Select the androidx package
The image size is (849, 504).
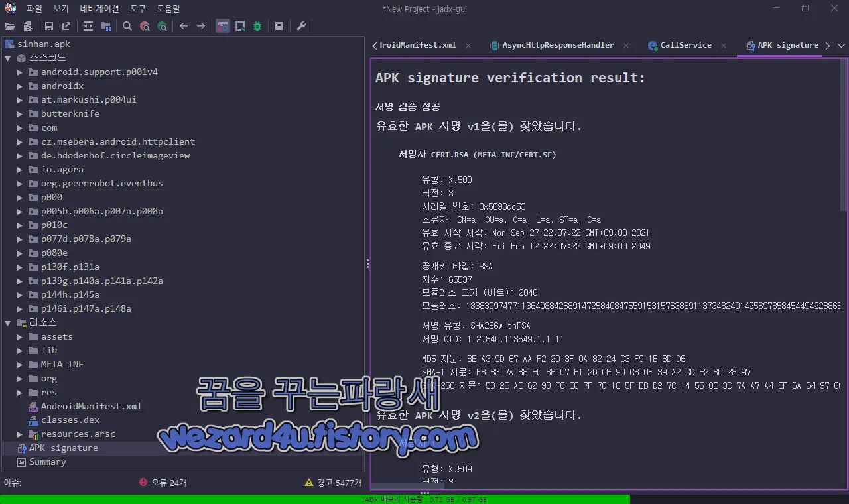62,86
